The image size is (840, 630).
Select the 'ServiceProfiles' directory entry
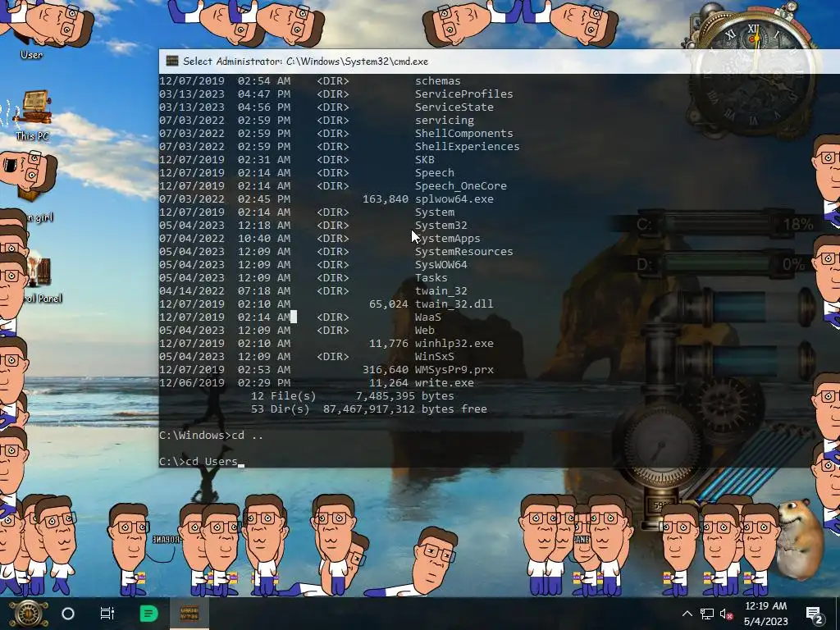464,94
